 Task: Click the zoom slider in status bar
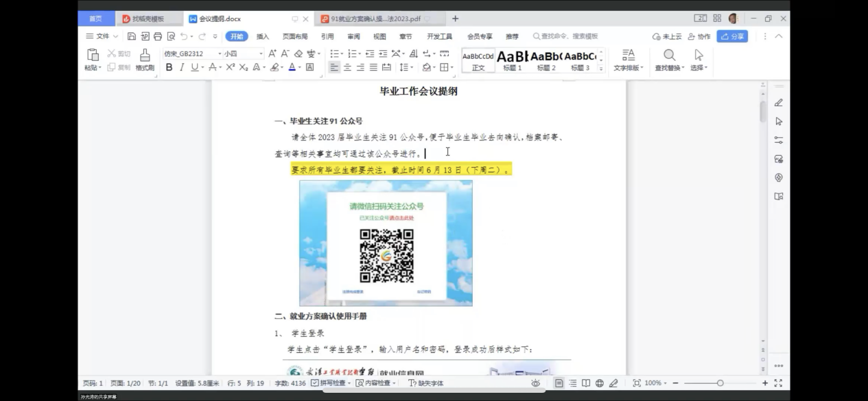coord(719,383)
